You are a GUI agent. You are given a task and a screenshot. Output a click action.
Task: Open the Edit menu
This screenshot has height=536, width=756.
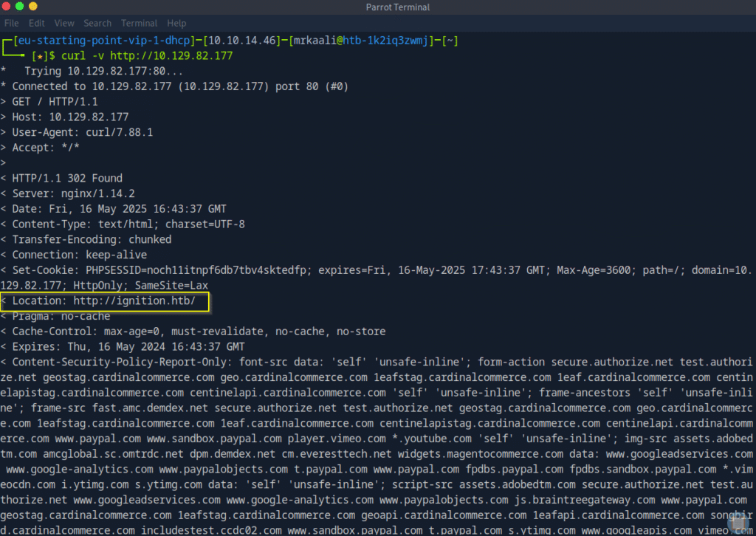(x=36, y=24)
